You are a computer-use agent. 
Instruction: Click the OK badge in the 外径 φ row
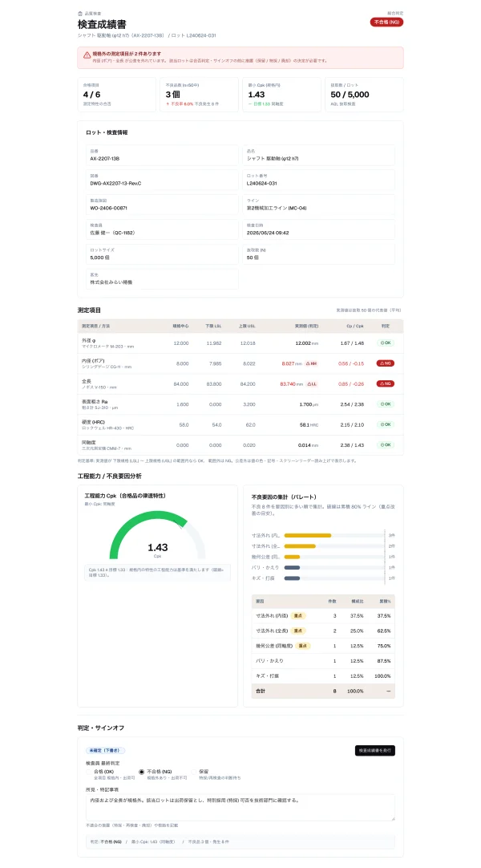pos(386,343)
